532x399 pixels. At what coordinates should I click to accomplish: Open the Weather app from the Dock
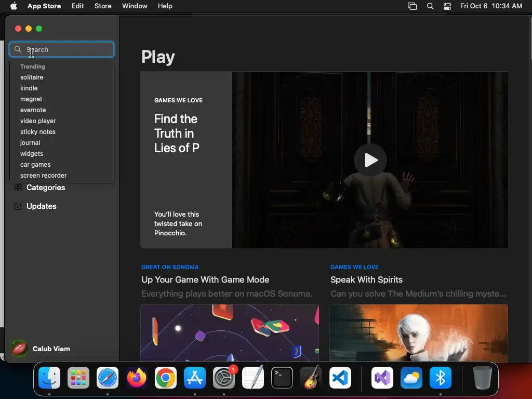coord(411,378)
